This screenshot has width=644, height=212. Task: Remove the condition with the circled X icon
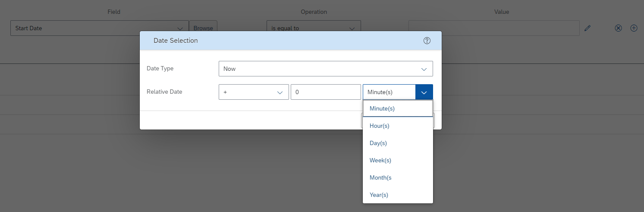(x=618, y=28)
